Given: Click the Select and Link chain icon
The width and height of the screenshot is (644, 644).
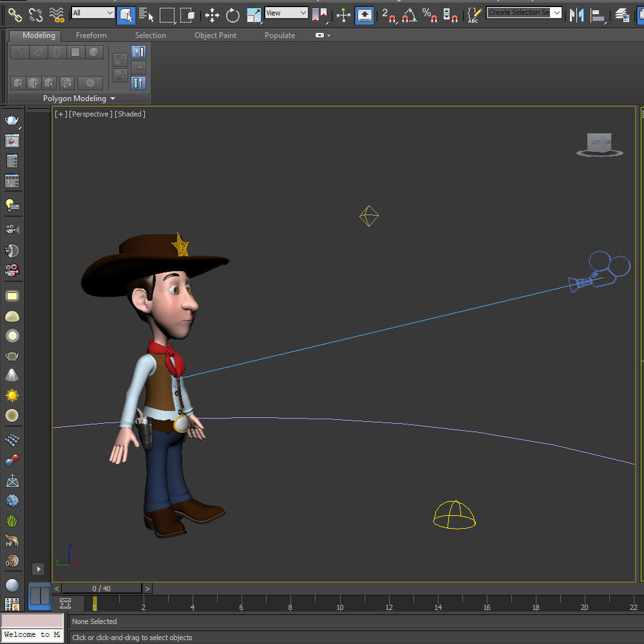Looking at the screenshot, I should pyautogui.click(x=15, y=15).
